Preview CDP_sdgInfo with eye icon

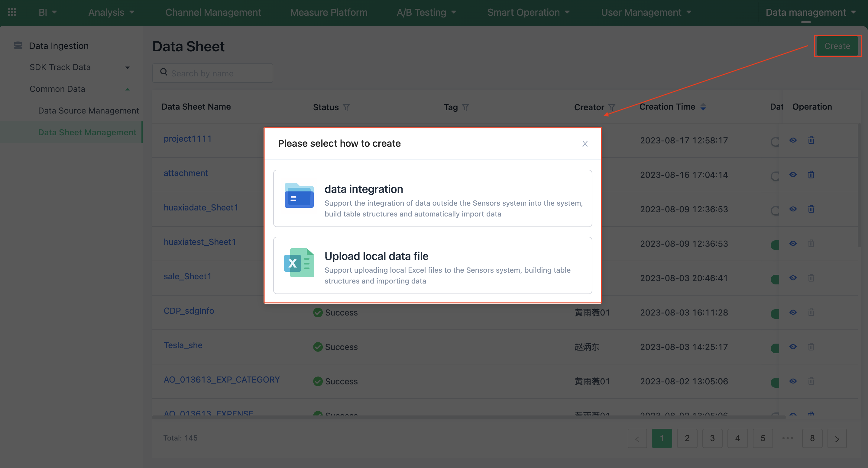click(793, 313)
